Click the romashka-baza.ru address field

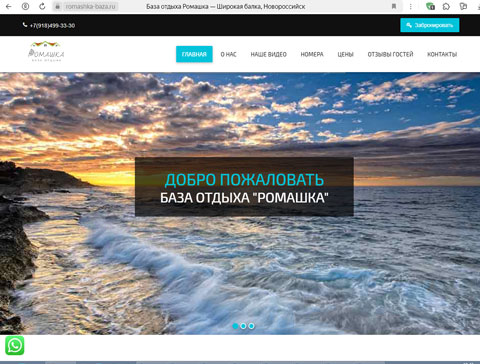[x=90, y=6]
